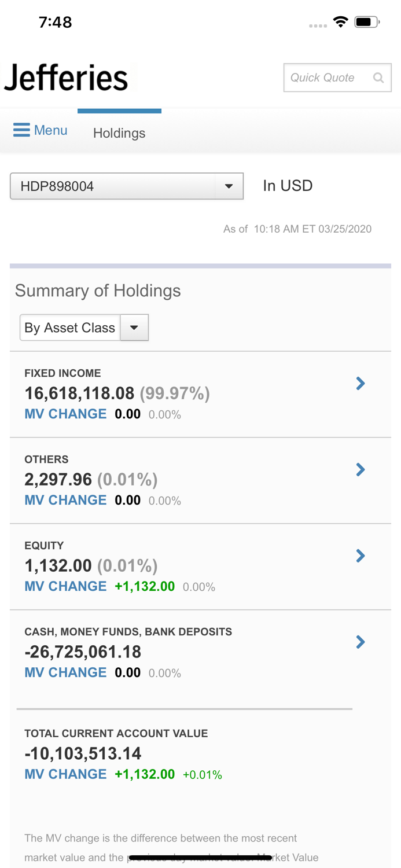Click the EQUITY chevron arrow
This screenshot has width=401, height=868.
360,556
